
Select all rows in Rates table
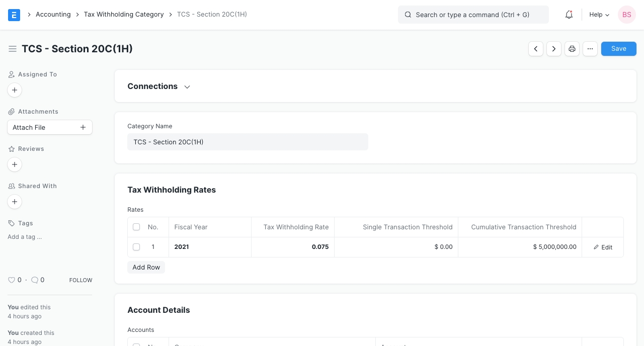[136, 227]
